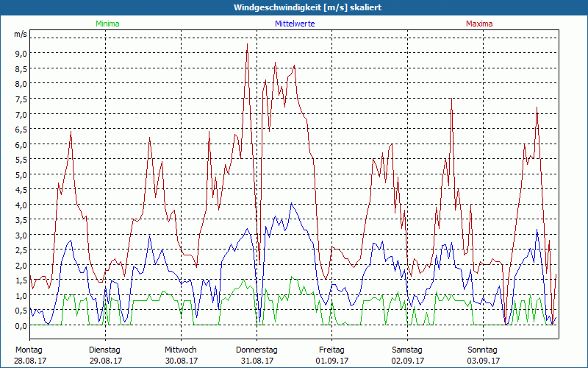Click the highest red Maxima peak above 9,0

coord(247,44)
